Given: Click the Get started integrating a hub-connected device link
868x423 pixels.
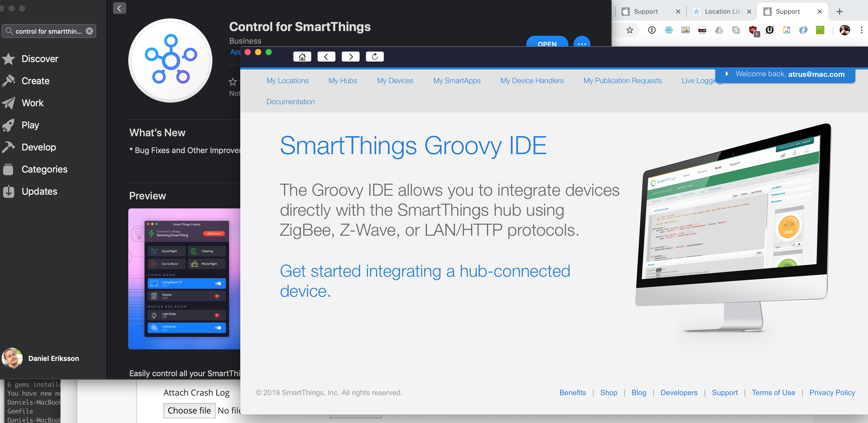Looking at the screenshot, I should coord(425,281).
